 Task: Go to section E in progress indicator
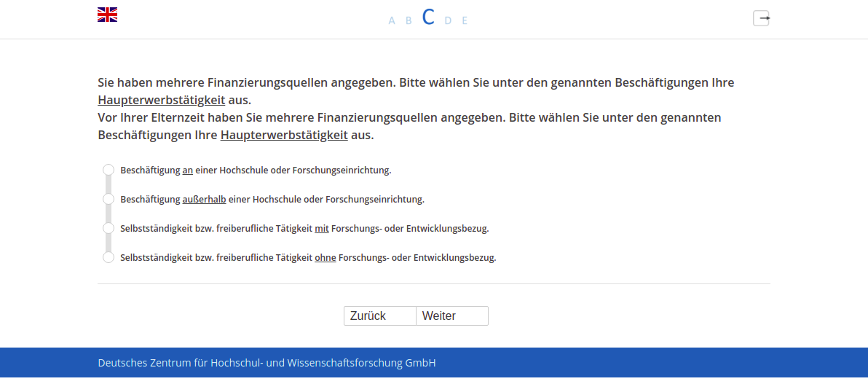[465, 21]
